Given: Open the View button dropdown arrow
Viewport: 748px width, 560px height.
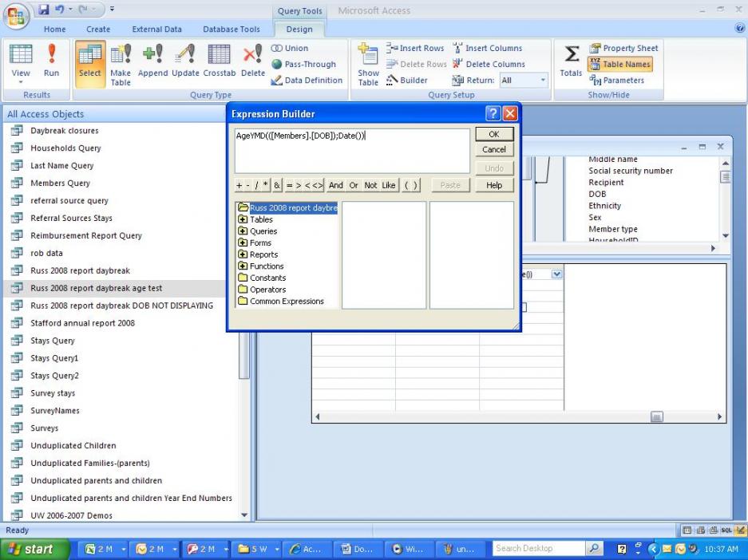Looking at the screenshot, I should [x=21, y=82].
